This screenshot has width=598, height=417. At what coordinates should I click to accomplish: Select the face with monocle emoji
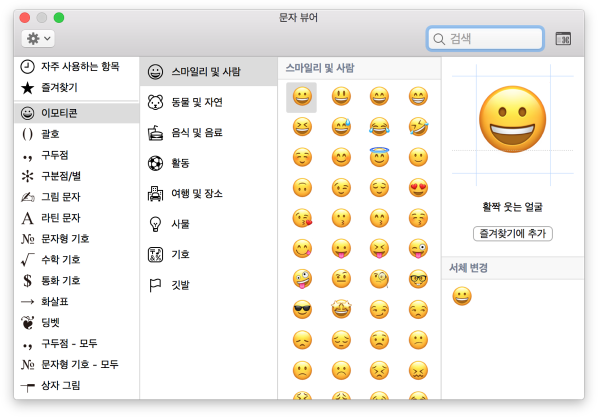(x=379, y=279)
